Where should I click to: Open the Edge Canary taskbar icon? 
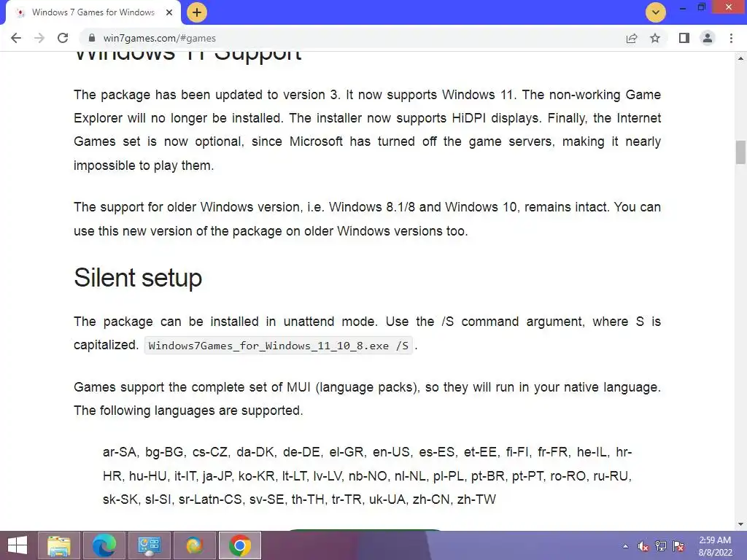194,545
